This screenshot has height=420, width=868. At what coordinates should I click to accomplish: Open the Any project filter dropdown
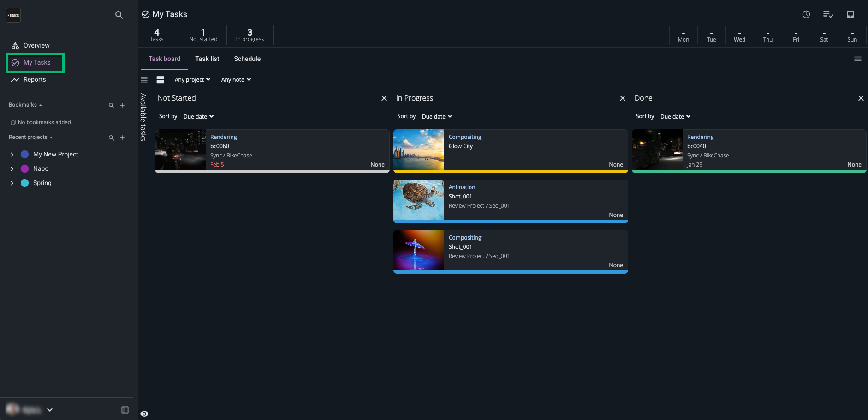tap(191, 79)
